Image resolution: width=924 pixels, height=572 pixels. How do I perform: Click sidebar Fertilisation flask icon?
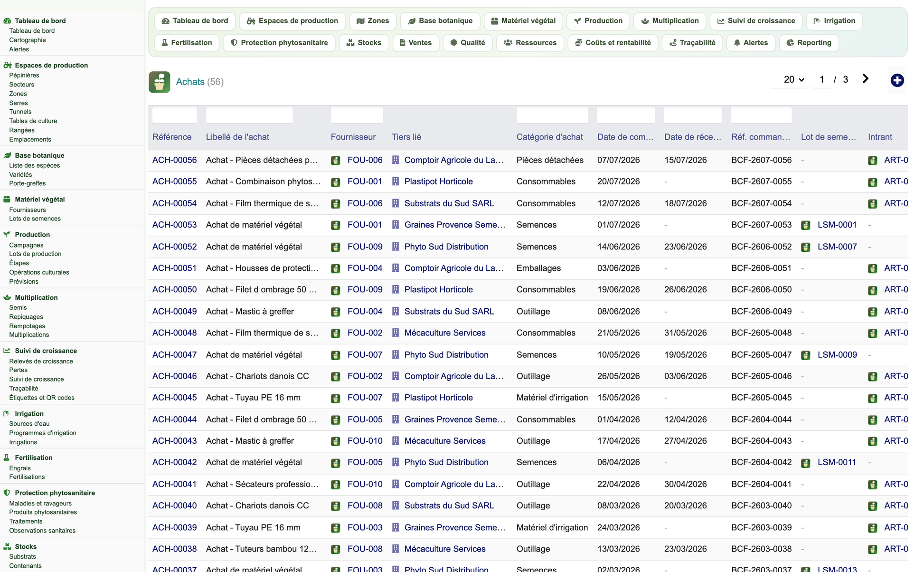point(7,458)
